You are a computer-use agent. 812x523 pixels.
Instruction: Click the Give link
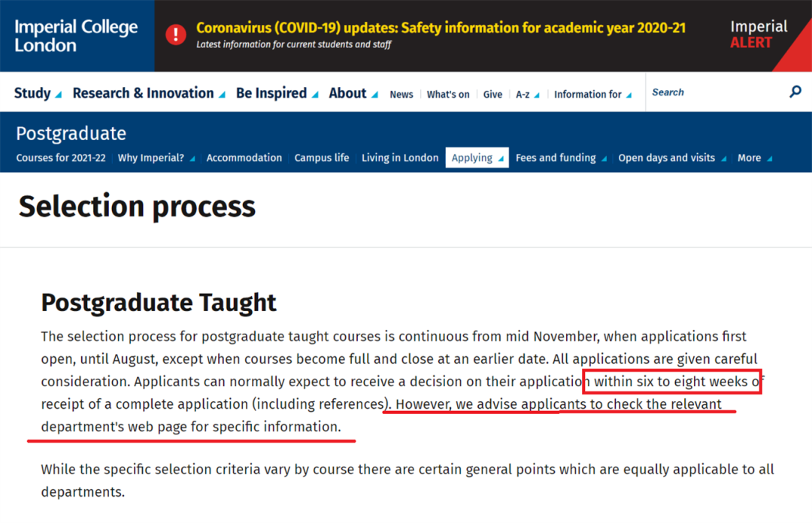(x=493, y=95)
